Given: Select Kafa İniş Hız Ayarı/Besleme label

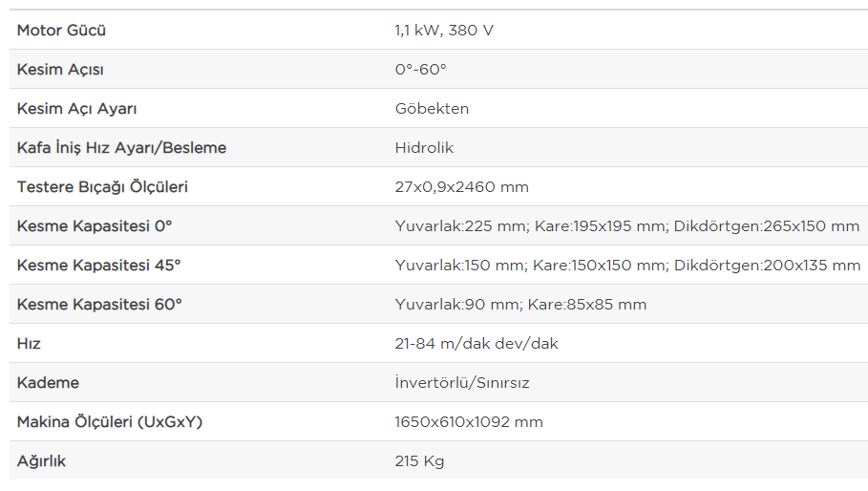Looking at the screenshot, I should (122, 148).
